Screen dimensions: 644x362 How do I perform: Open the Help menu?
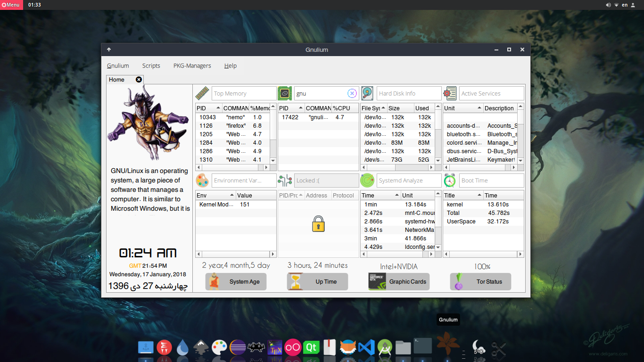tap(231, 66)
